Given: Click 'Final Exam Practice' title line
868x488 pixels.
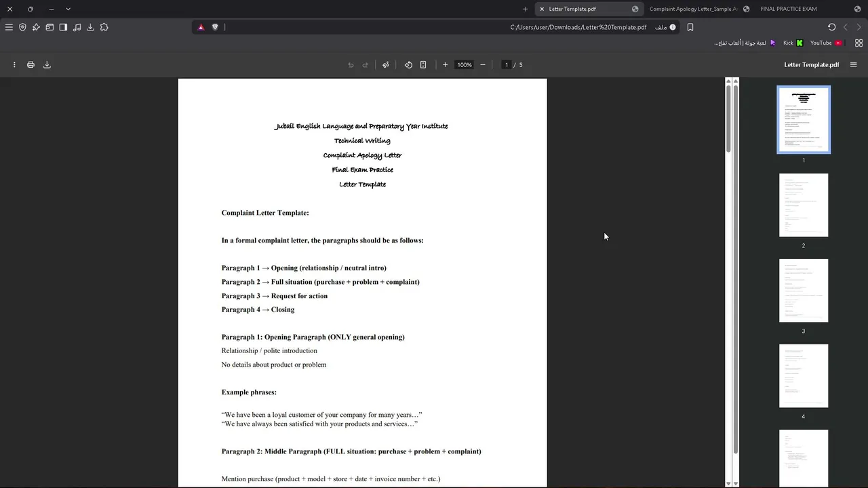Looking at the screenshot, I should click(362, 169).
